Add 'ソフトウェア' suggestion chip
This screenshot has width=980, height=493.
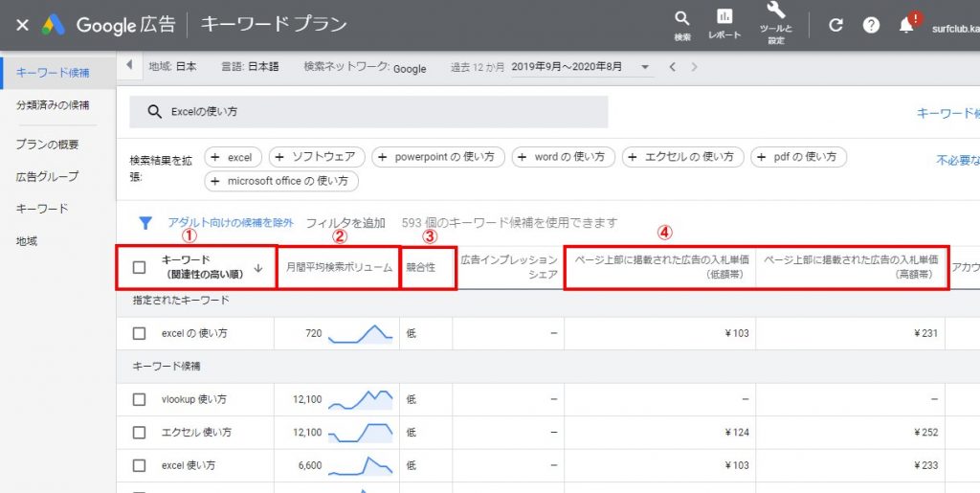[x=316, y=157]
